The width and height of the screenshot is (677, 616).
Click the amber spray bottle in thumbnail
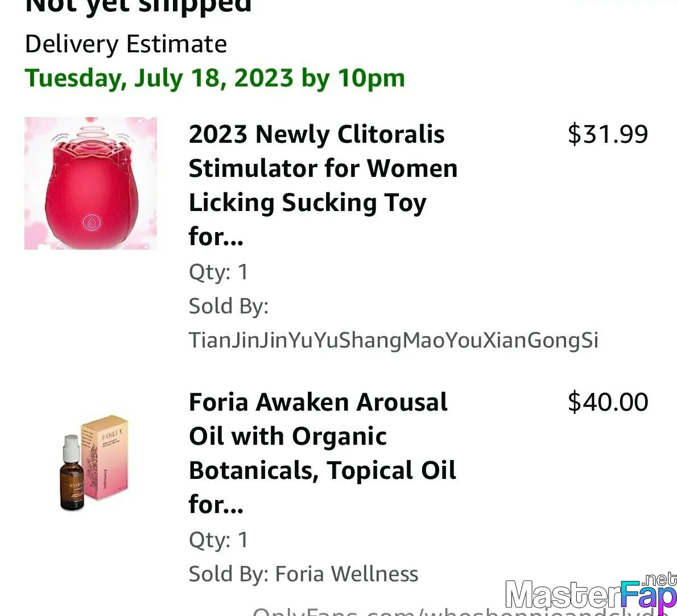tap(72, 473)
